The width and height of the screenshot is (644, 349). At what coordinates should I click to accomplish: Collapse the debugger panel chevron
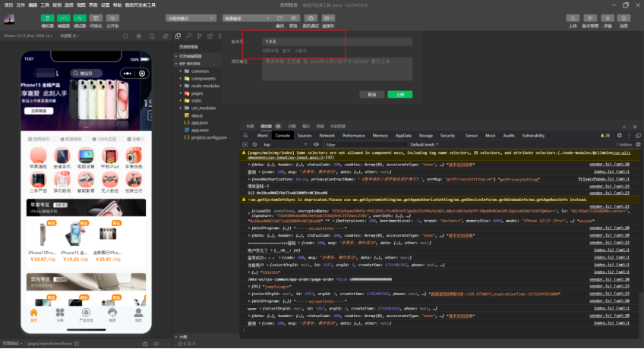[624, 127]
